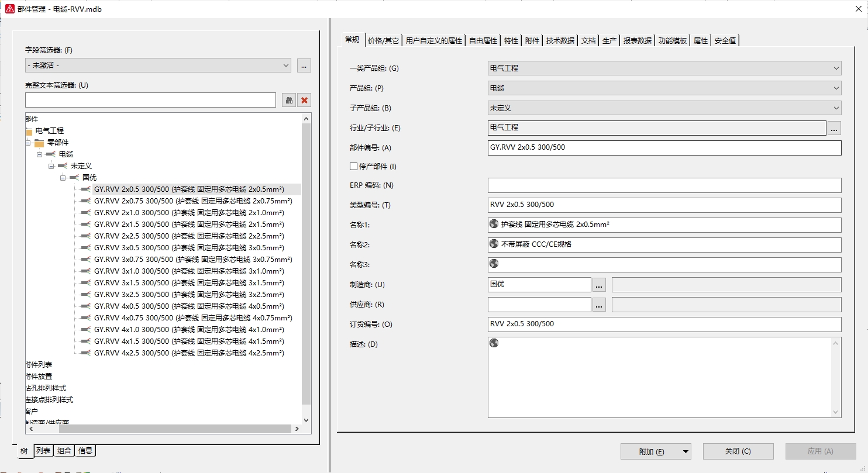Click the 关闭 button
868x473 pixels.
point(738,451)
